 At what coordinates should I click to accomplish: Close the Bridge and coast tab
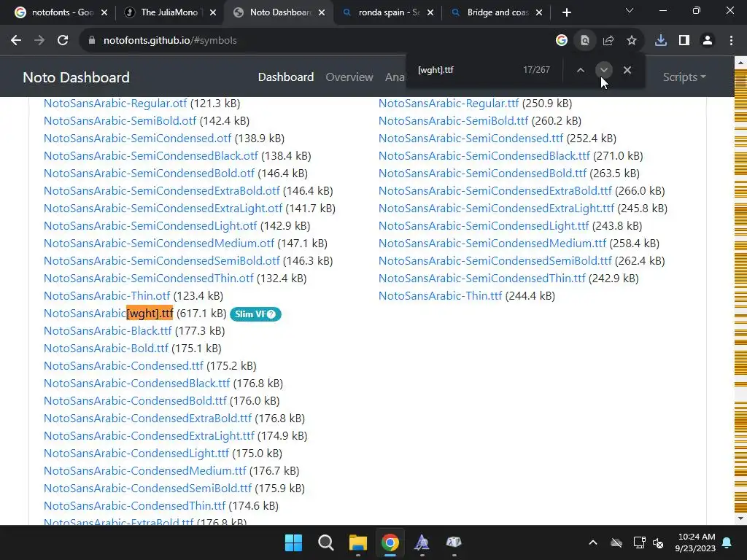(539, 13)
